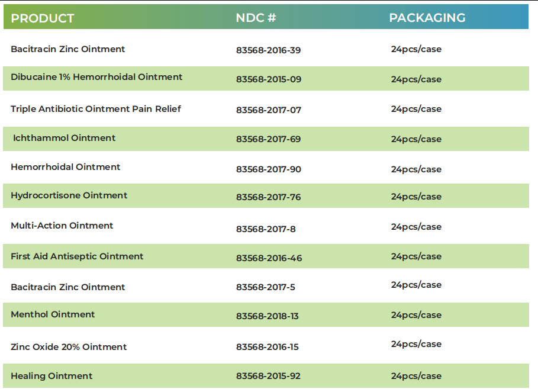Viewport: 538px width, 392px height.
Task: Click the PACKAGING column header
Action: pyautogui.click(x=427, y=18)
